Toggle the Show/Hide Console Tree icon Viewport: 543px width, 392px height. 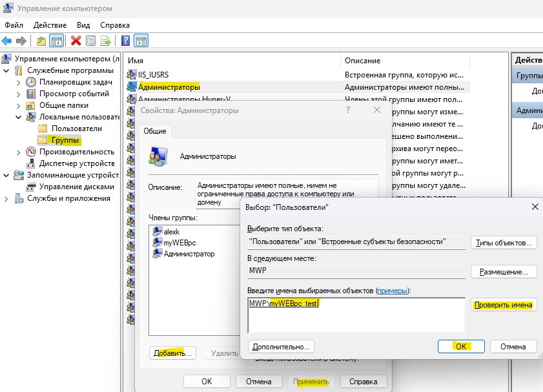click(x=56, y=41)
